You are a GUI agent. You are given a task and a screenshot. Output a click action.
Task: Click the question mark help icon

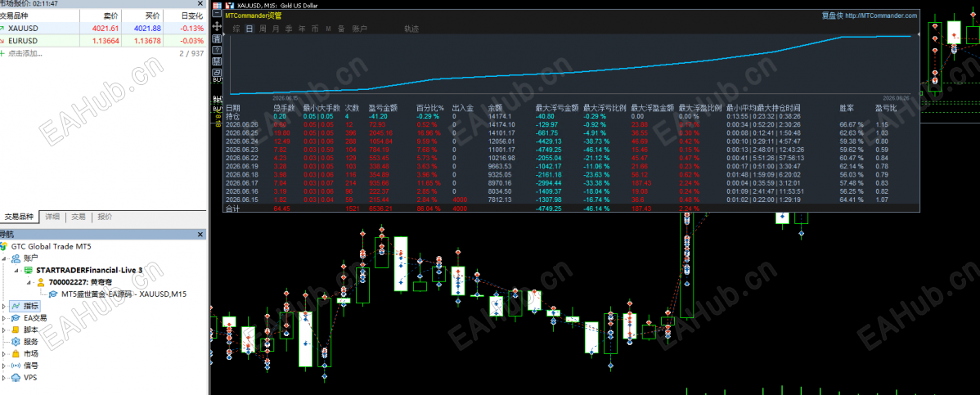click(x=217, y=50)
